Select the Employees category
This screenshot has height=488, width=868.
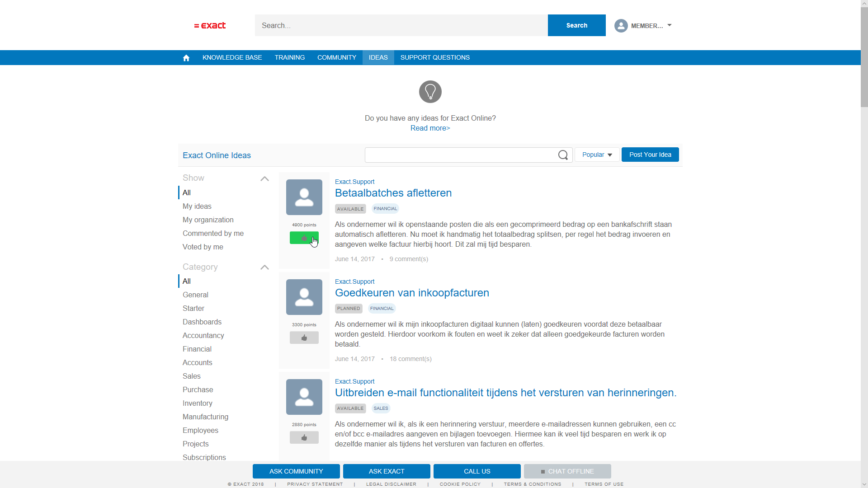coord(200,430)
